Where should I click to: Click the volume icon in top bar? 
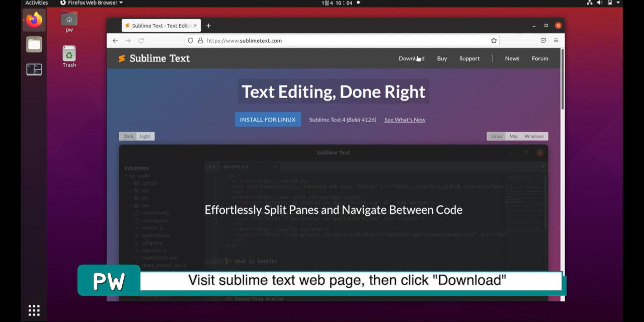pos(600,3)
